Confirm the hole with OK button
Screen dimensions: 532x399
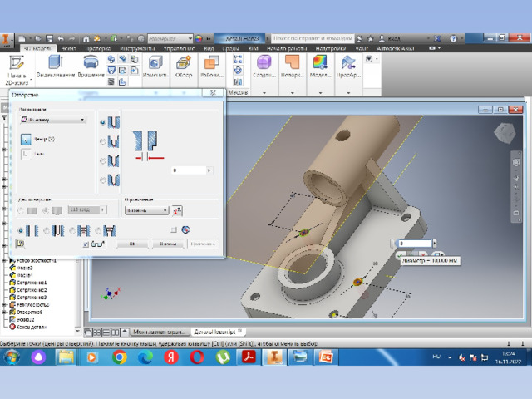[x=132, y=244]
